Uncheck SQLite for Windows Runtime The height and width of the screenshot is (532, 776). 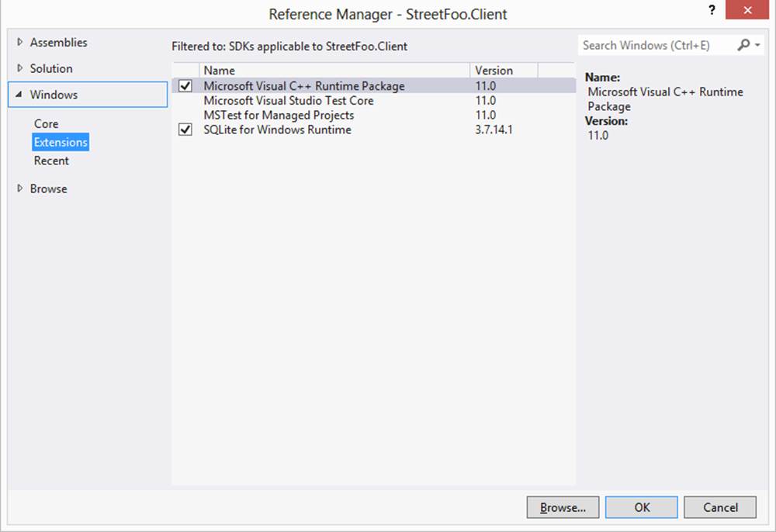(x=185, y=130)
